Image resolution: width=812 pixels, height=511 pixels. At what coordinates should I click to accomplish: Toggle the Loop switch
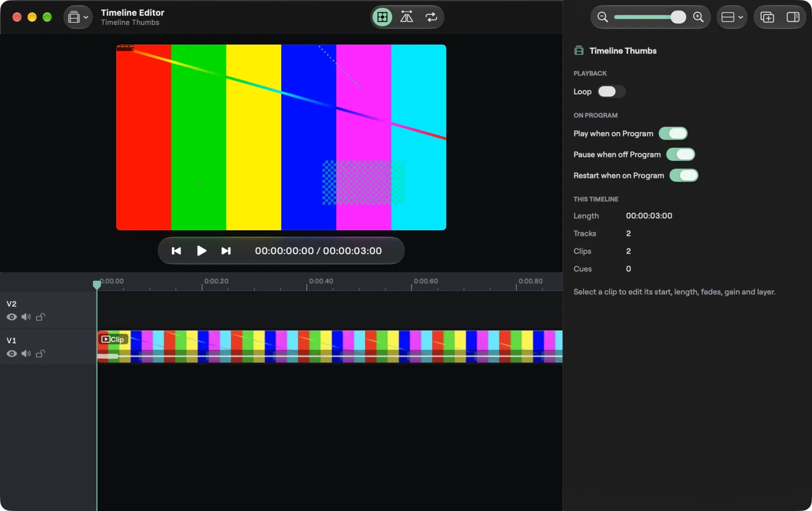click(612, 92)
